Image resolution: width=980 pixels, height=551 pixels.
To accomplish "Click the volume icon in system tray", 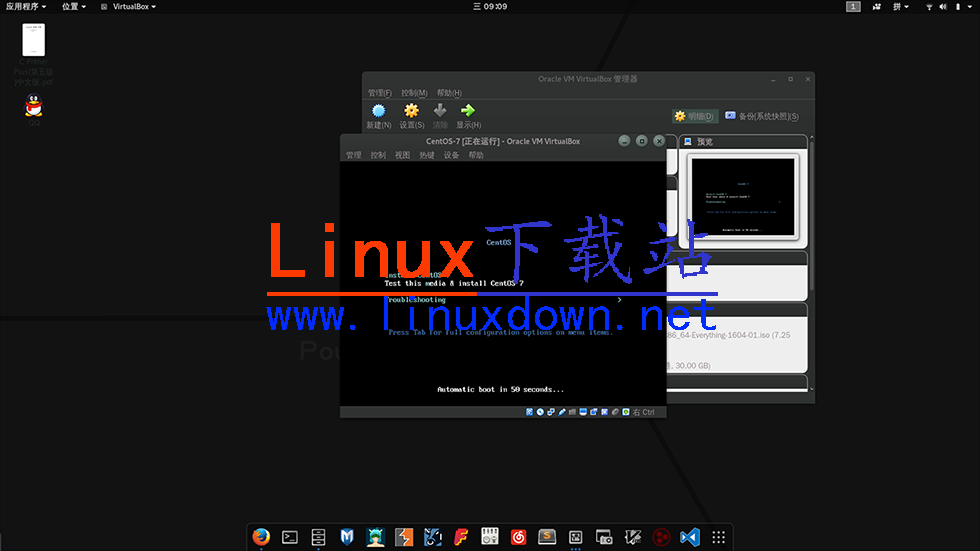I will (943, 7).
